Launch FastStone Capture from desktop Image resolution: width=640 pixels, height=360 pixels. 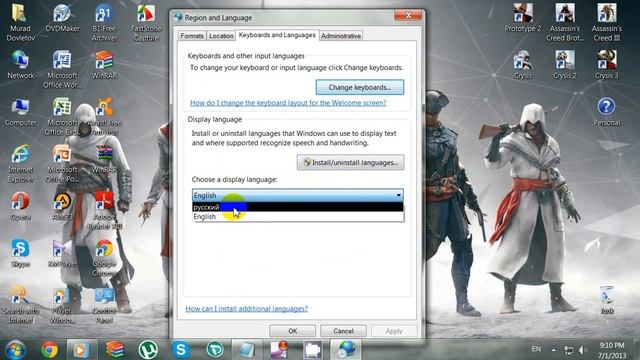(146, 22)
